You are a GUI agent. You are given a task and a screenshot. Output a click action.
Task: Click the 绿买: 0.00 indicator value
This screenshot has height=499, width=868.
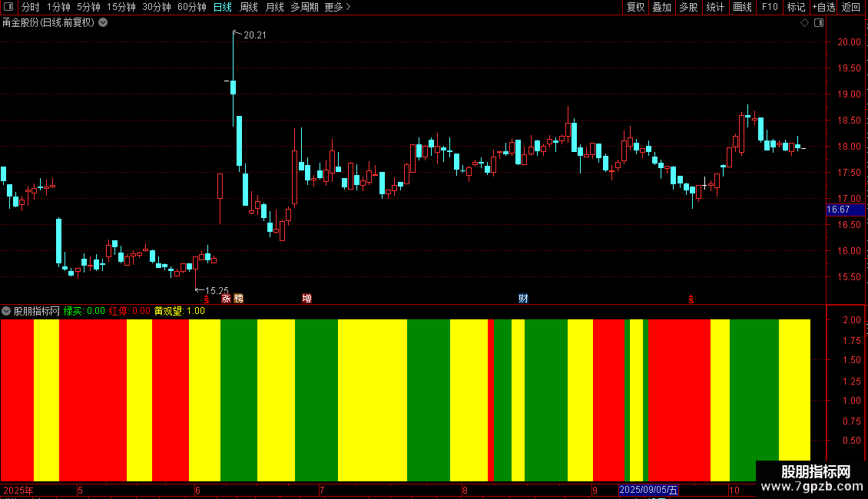84,312
